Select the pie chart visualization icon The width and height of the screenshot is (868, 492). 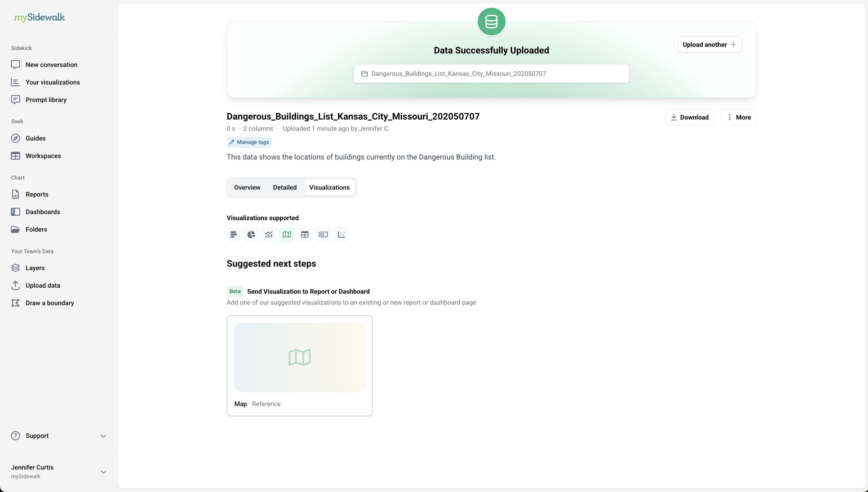coord(251,235)
